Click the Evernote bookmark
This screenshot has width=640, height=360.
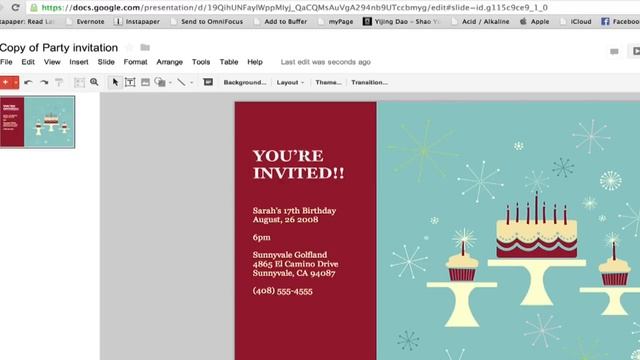coord(86,22)
